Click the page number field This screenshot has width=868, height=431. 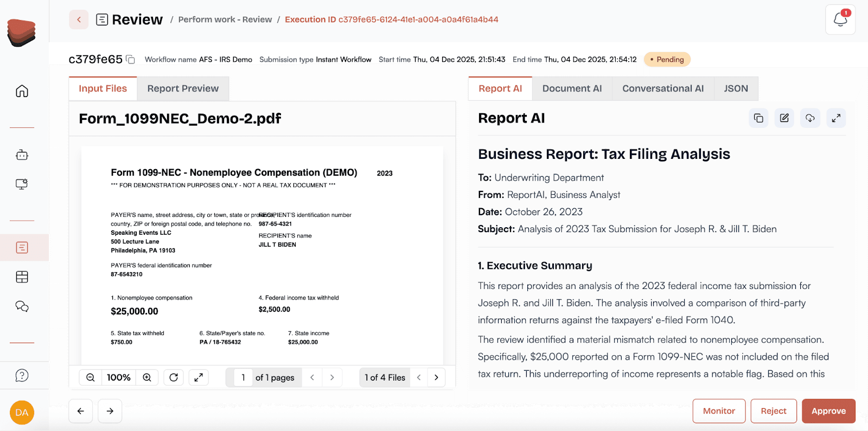(x=243, y=377)
